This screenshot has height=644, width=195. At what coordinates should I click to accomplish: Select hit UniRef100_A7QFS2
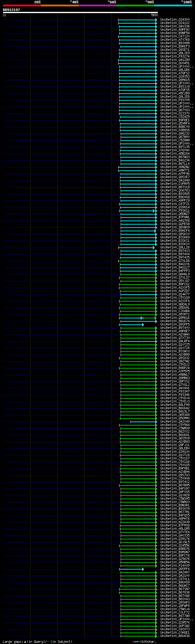pos(175,73)
